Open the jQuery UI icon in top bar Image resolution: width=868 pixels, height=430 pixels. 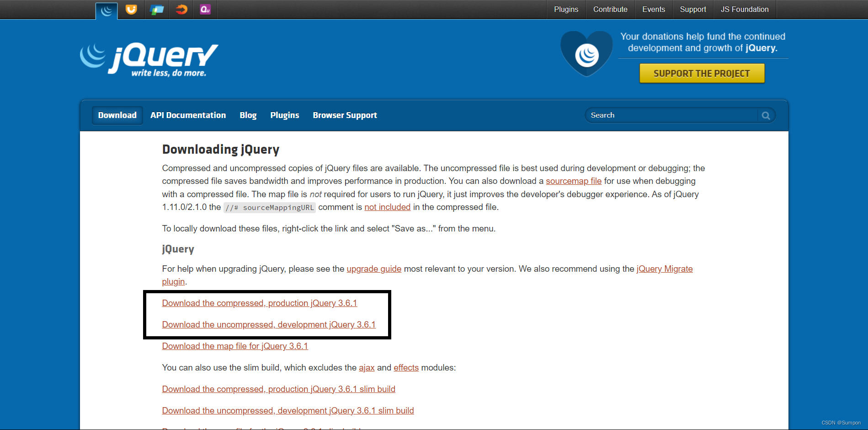[x=131, y=10]
